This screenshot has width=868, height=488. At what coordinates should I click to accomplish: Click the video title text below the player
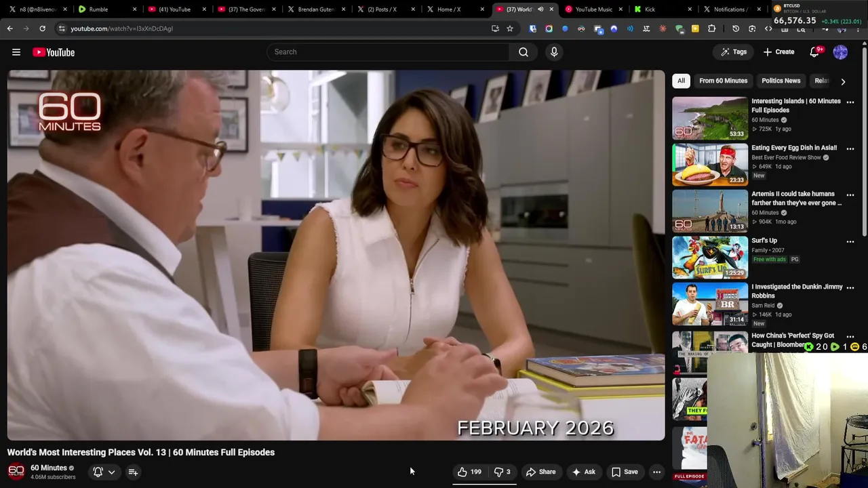[141, 452]
